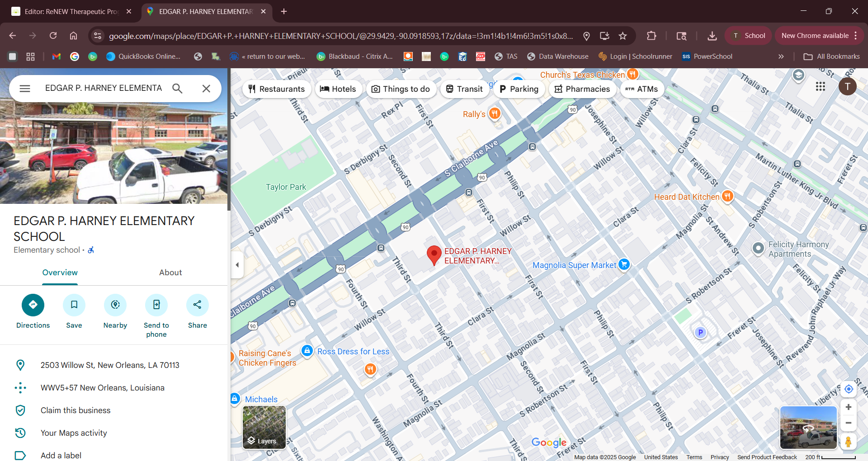This screenshot has height=461, width=868.
Task: Show my current location
Action: tap(849, 389)
